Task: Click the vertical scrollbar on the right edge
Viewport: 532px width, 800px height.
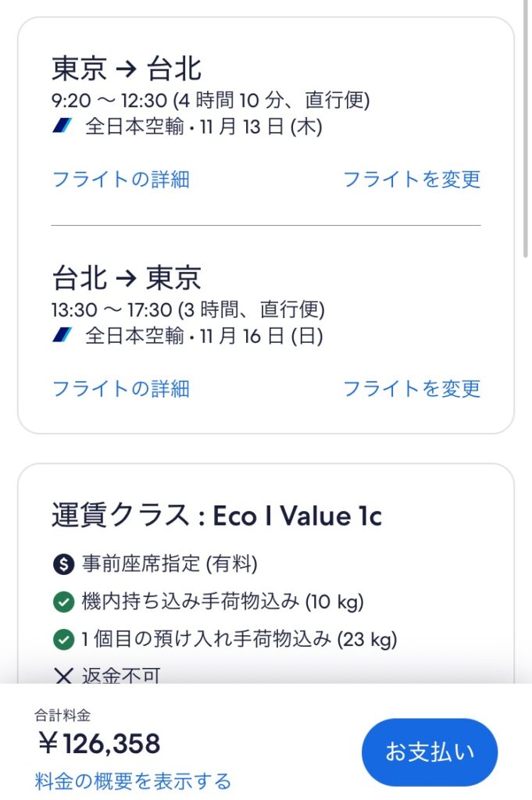Action: tap(527, 125)
